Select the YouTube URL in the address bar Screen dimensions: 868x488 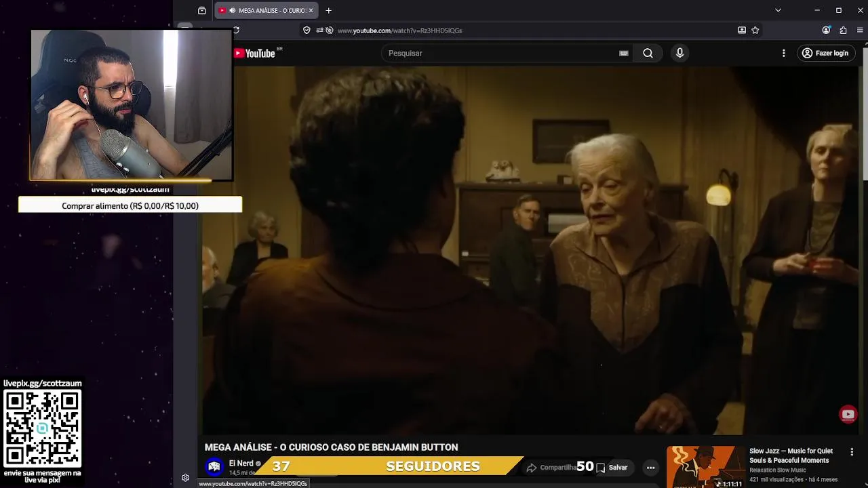[x=399, y=30]
